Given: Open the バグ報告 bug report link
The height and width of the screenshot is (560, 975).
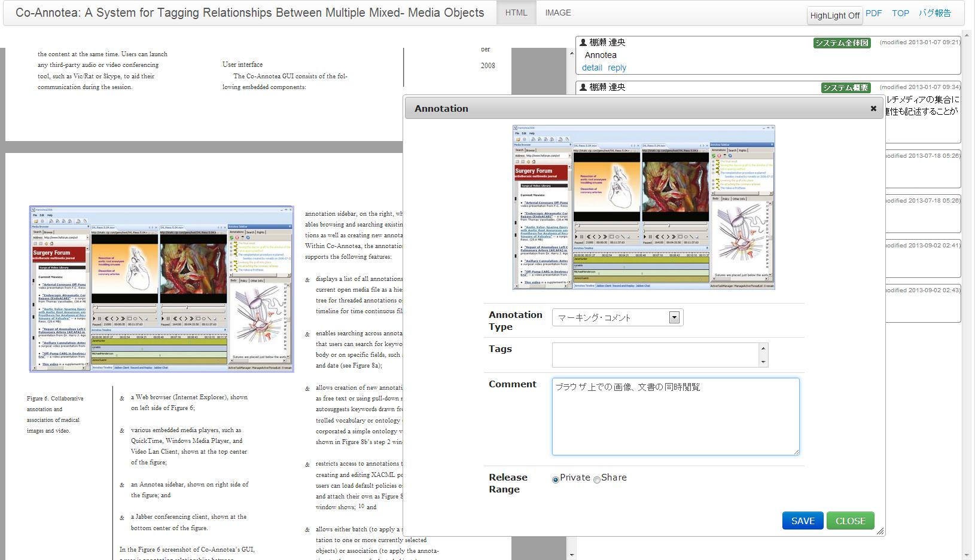Looking at the screenshot, I should coord(934,13).
